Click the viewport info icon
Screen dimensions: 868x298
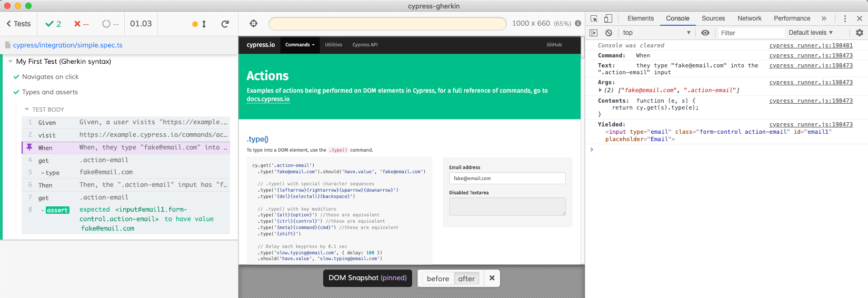tap(578, 23)
